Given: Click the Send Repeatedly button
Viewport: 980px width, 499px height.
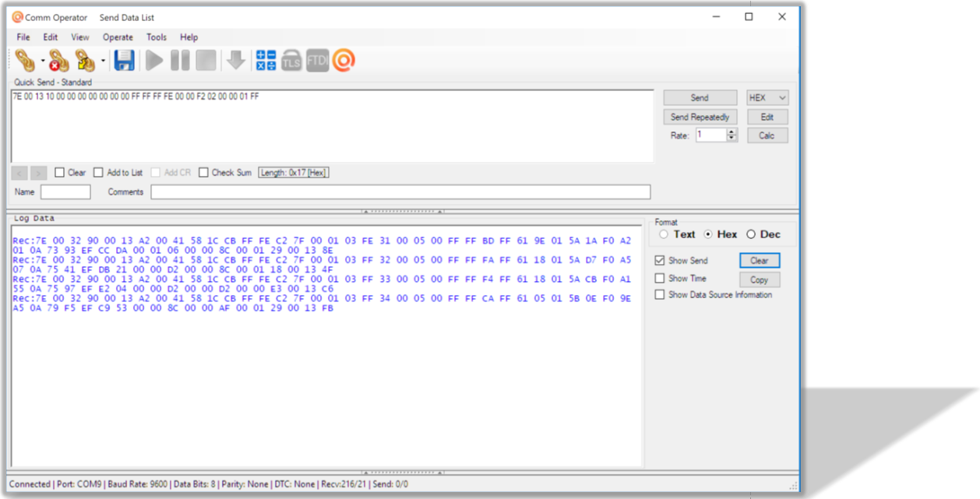Looking at the screenshot, I should [700, 117].
